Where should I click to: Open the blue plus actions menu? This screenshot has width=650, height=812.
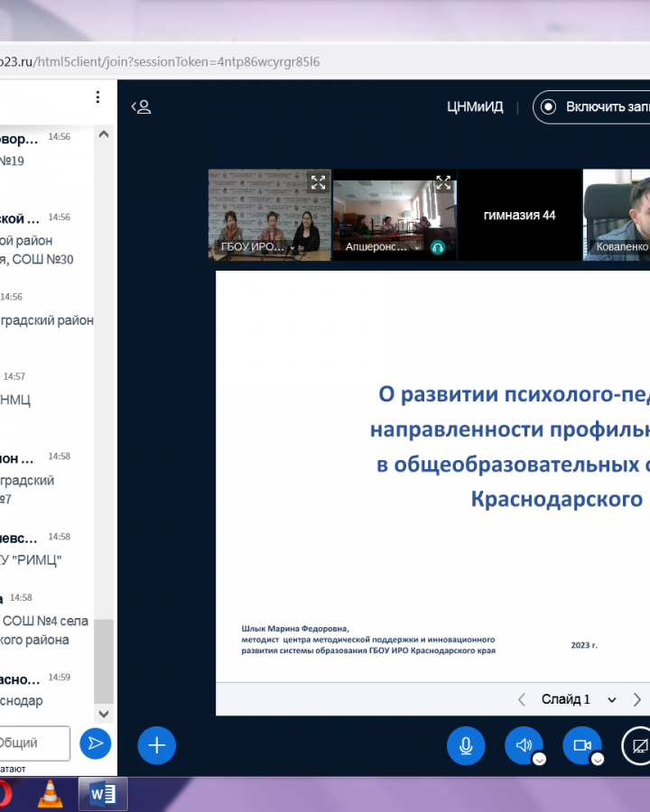coord(156,745)
